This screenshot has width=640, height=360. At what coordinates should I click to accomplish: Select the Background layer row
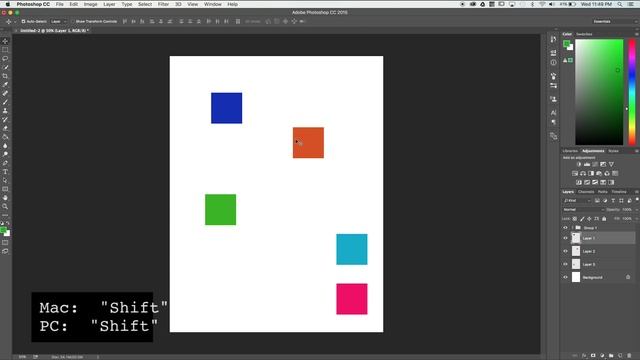[599, 277]
